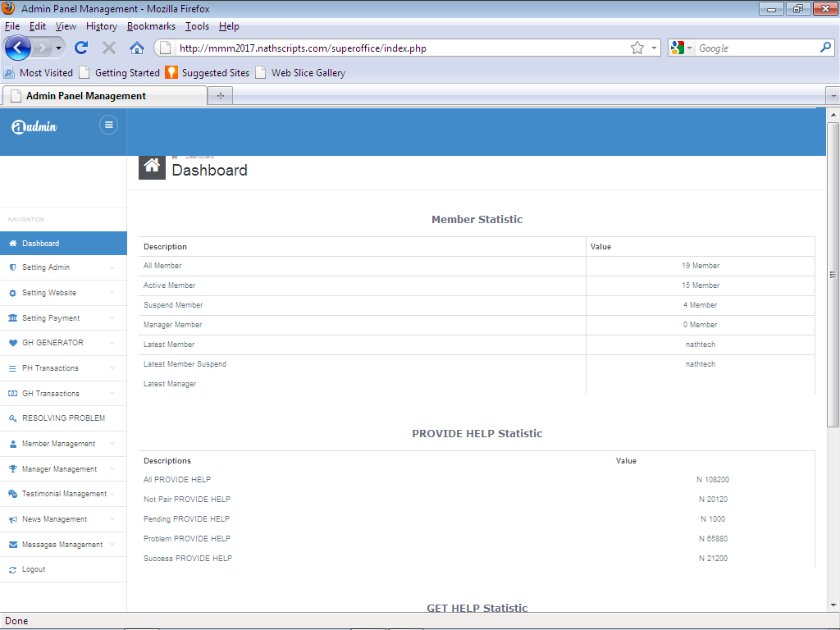Expand the Testimonial Management submenu
The width and height of the screenshot is (840, 630).
tap(63, 493)
